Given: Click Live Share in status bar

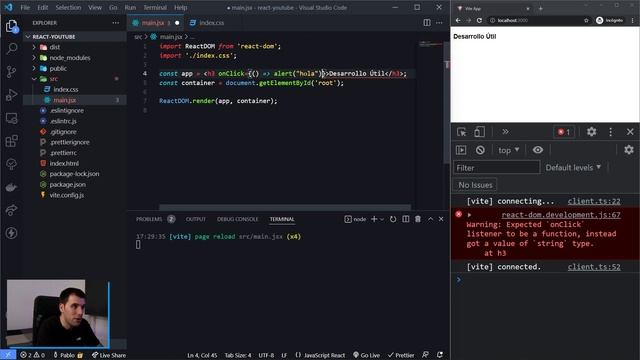Looking at the screenshot, I should click(x=109, y=355).
